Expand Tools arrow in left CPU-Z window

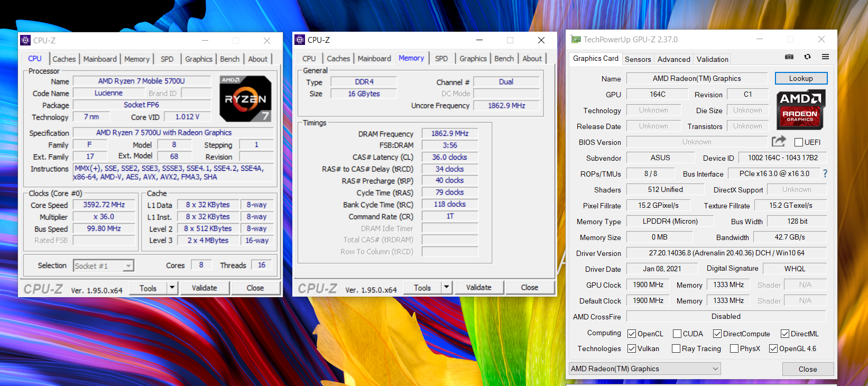point(172,288)
